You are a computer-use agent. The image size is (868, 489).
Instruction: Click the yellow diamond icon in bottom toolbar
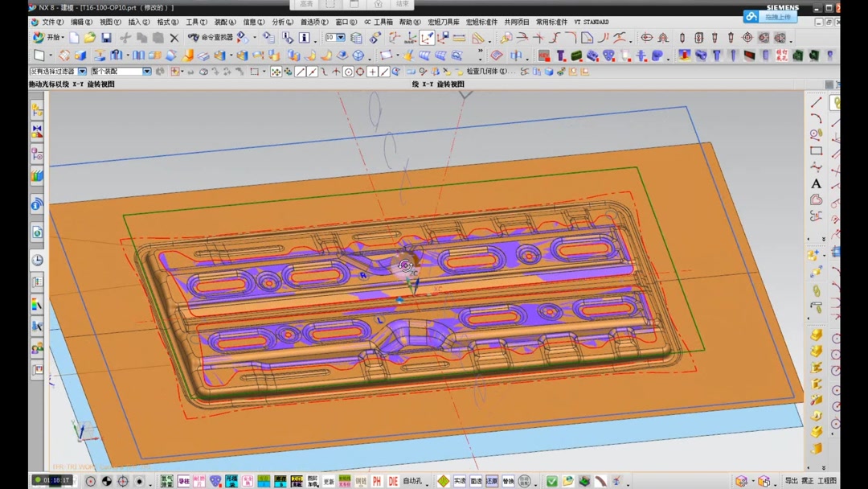(x=443, y=481)
